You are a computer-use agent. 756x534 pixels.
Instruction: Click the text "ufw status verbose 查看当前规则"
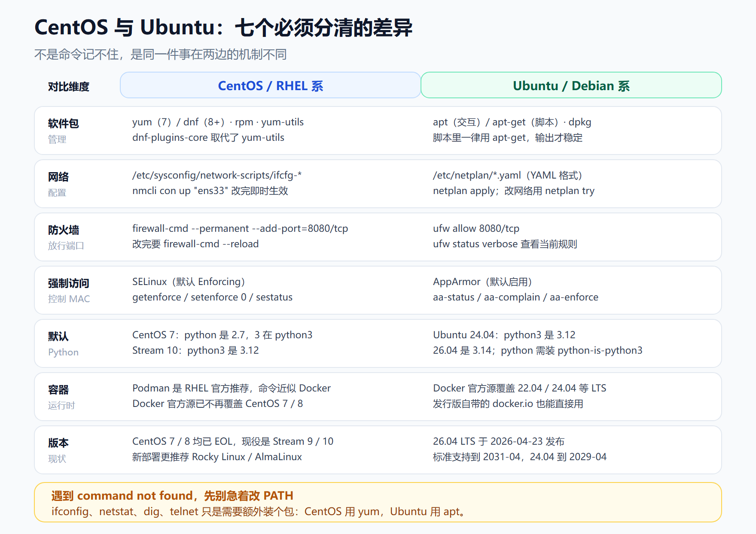click(x=505, y=244)
